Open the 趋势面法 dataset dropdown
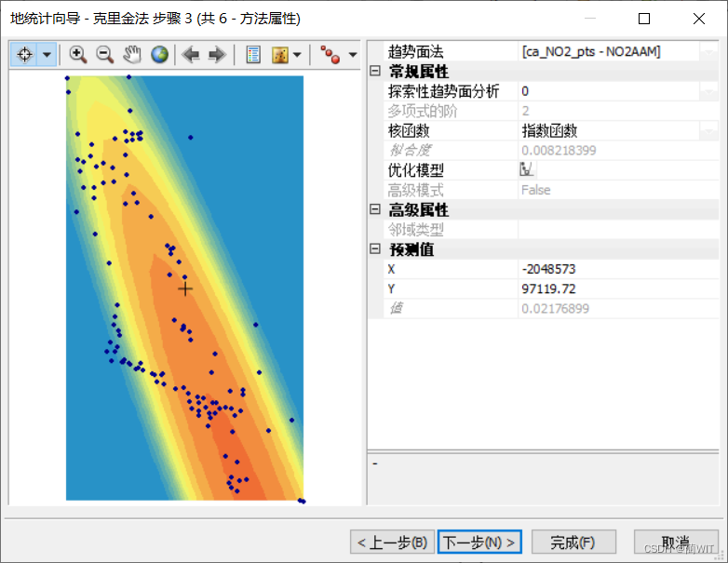Screen dimensions: 728x563 (708, 51)
